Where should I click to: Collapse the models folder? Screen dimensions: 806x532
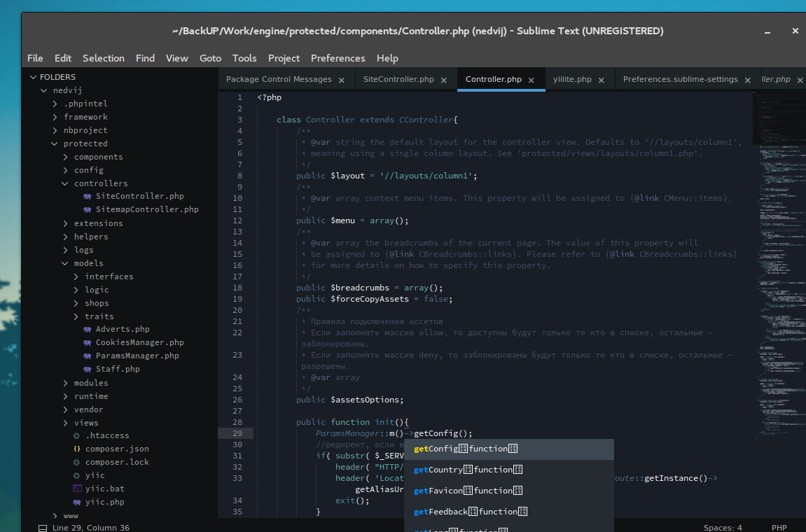65,263
